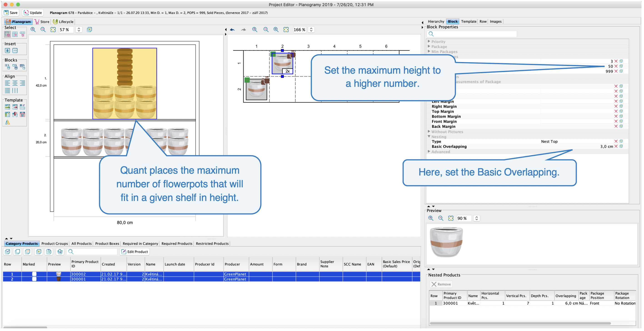Toggle Marked checkbox for product 300002
This screenshot has width=644, height=331.
click(x=34, y=274)
